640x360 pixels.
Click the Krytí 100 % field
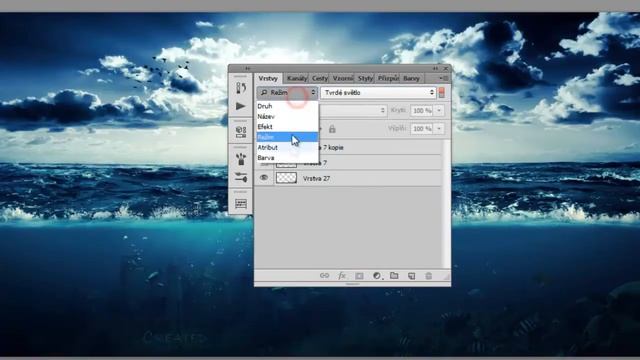422,111
